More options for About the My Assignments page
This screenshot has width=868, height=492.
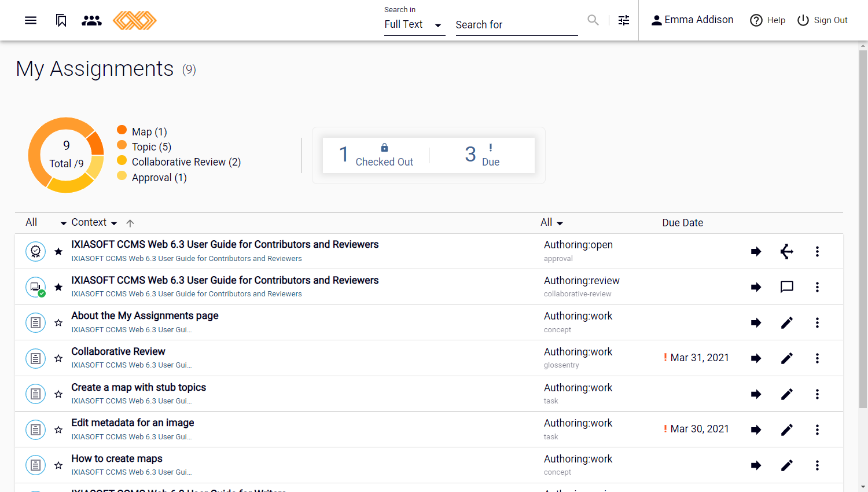click(817, 322)
